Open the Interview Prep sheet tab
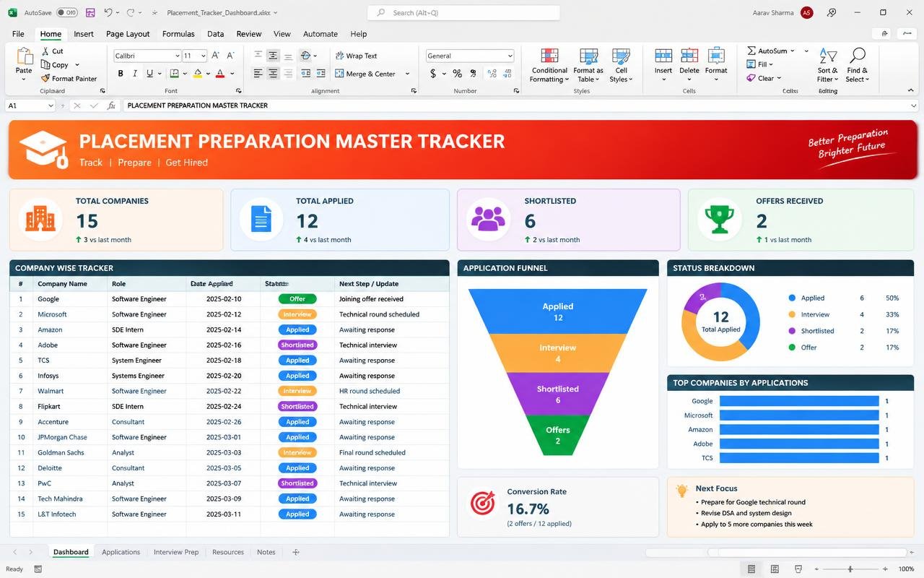Screen dimensions: 924x578 click(176, 552)
